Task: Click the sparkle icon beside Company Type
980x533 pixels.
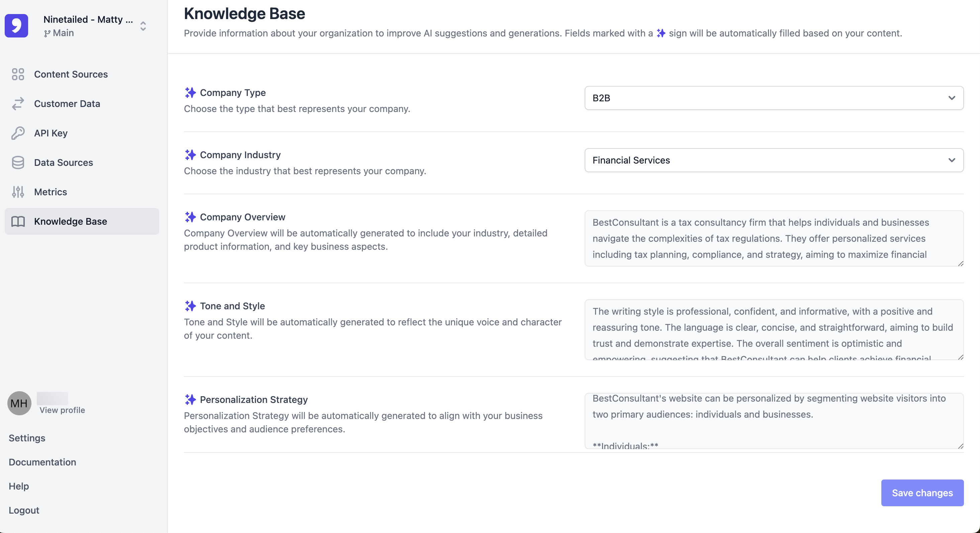Action: coord(190,92)
